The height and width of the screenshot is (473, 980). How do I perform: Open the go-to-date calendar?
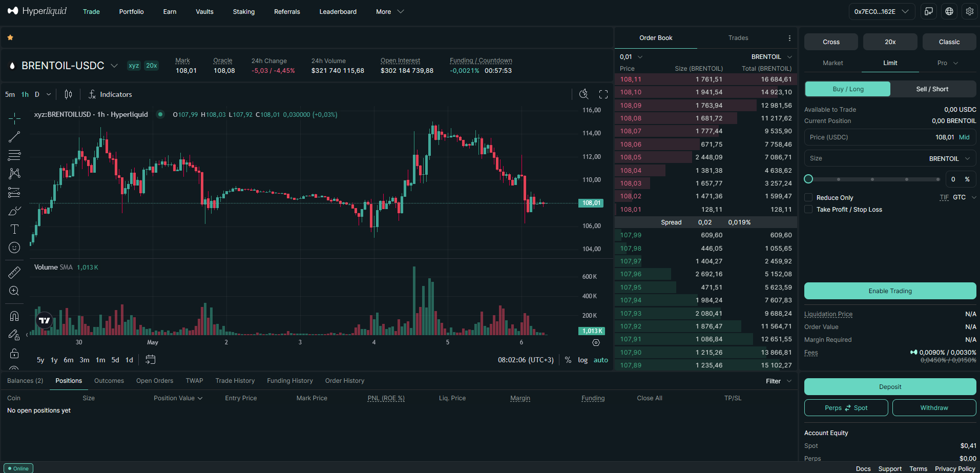[x=150, y=360]
